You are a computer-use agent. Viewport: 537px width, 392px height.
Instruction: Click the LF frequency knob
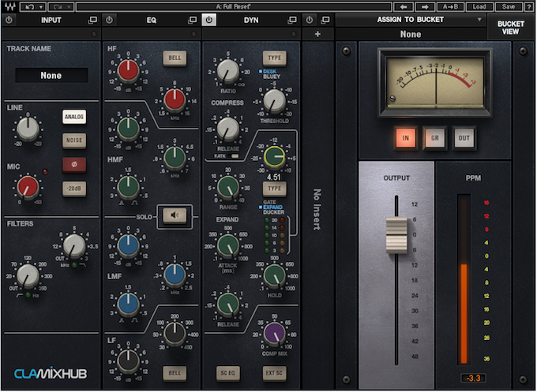175,334
